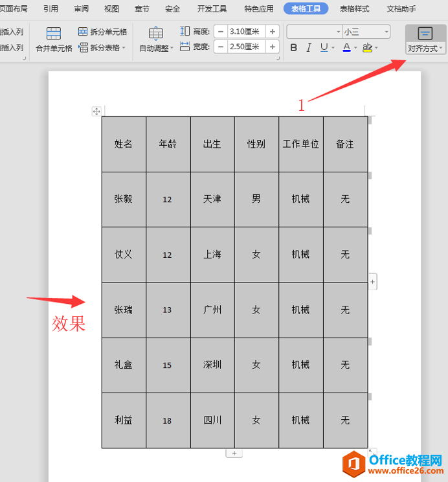Switch to the Review (审阅) tab
The image size is (448, 482).
point(81,9)
